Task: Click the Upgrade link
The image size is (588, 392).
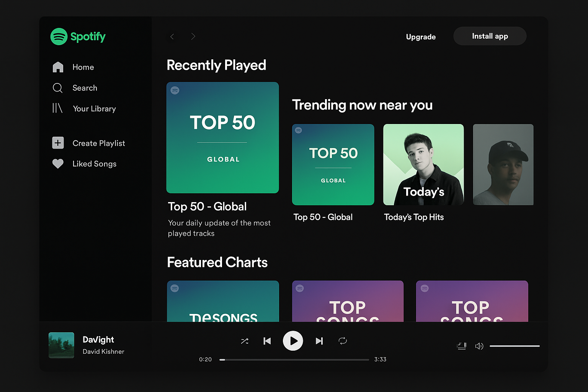Action: click(x=421, y=37)
